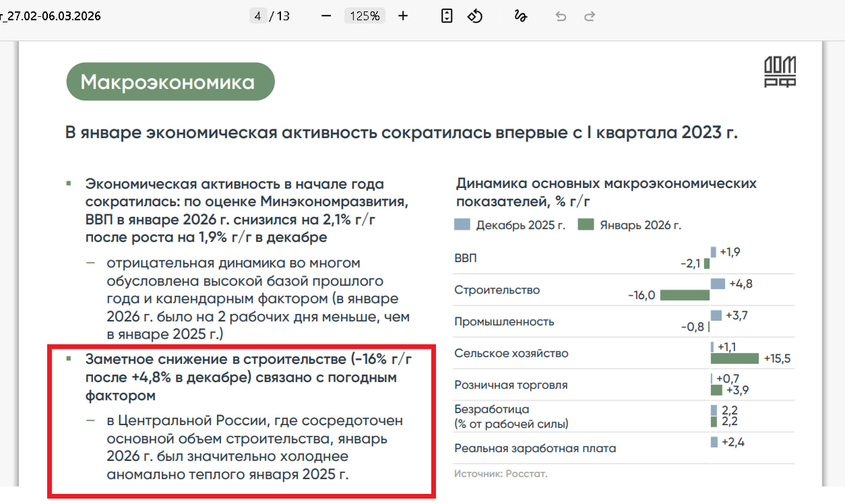Select the Промышленность chart label
The width and height of the screenshot is (845, 504).
504,322
